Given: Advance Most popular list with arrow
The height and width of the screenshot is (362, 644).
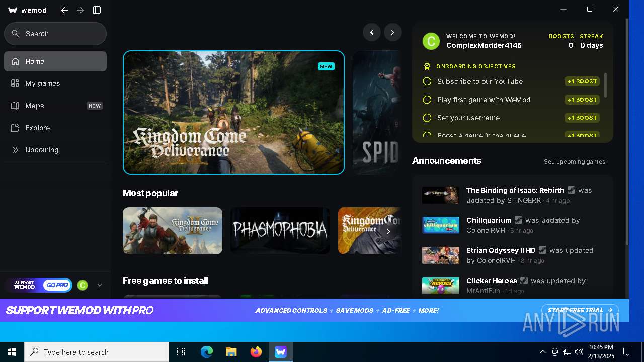Looking at the screenshot, I should [x=388, y=231].
